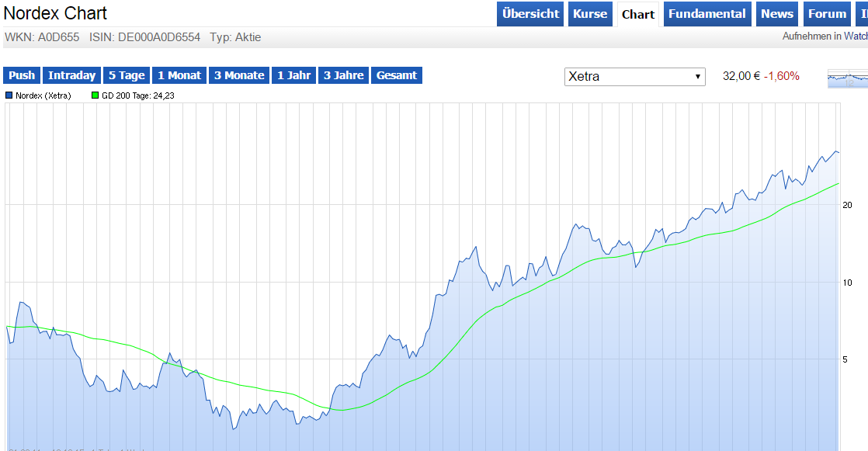Switch to the Kurse tab
The width and height of the screenshot is (868, 451).
point(590,14)
